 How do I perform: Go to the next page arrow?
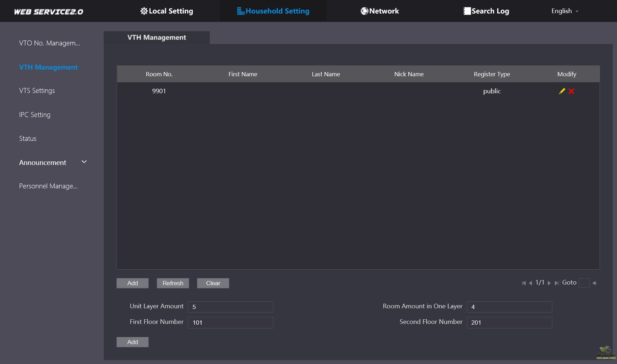[549, 283]
